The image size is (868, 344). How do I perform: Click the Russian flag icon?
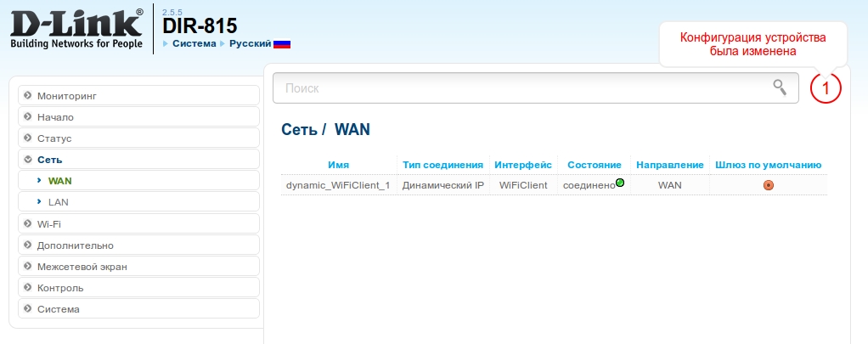282,43
